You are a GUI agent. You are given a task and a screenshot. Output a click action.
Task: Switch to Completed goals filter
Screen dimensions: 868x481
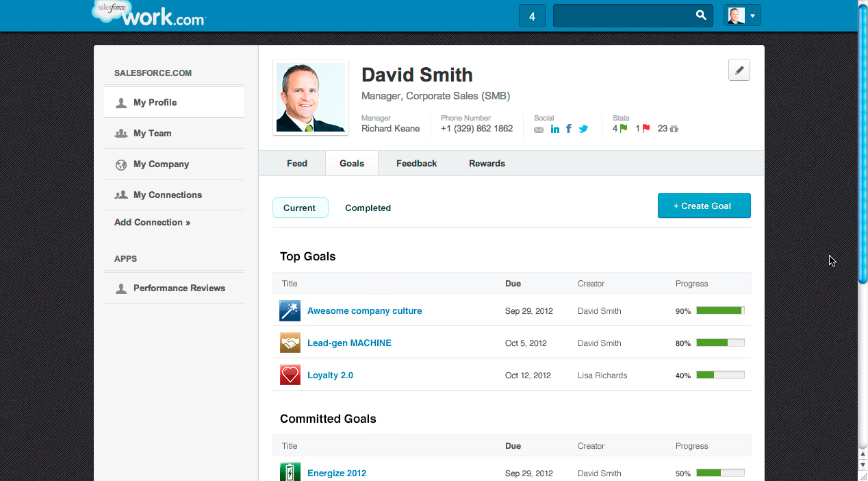pyautogui.click(x=368, y=208)
